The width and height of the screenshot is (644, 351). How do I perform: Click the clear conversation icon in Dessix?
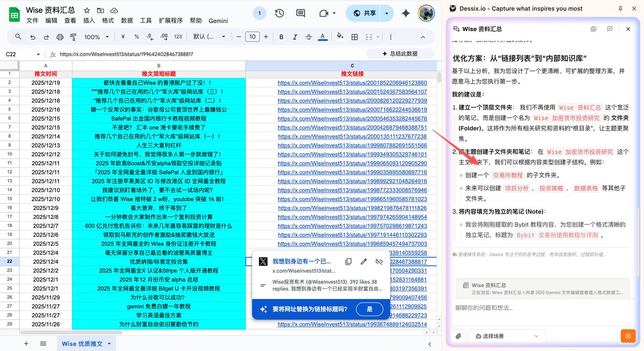(610, 29)
